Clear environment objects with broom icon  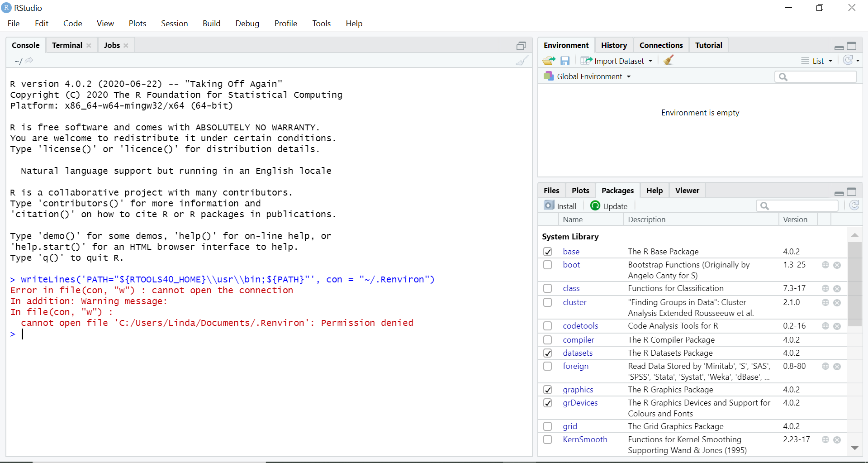669,60
